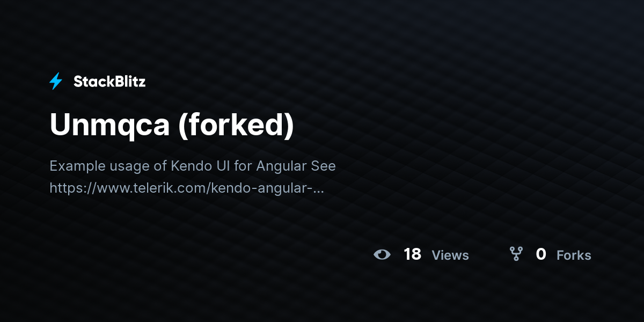Select the description line starting with Example usage
This screenshot has height=322, width=644.
(x=193, y=166)
